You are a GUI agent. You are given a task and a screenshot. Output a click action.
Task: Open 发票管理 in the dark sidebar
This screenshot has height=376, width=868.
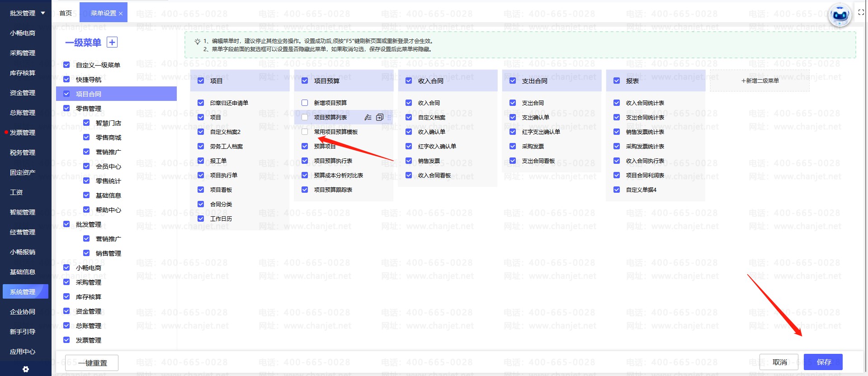23,133
